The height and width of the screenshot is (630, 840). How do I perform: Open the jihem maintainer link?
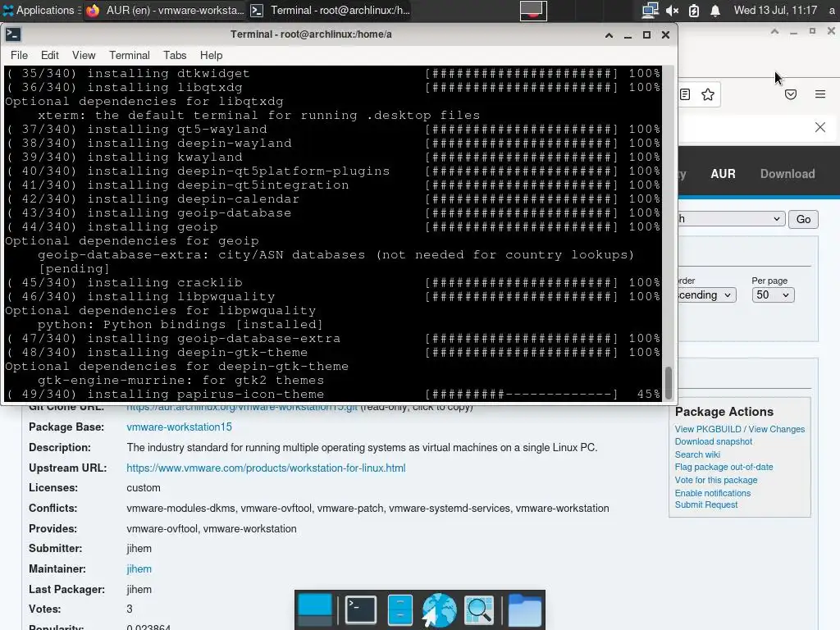tap(139, 569)
